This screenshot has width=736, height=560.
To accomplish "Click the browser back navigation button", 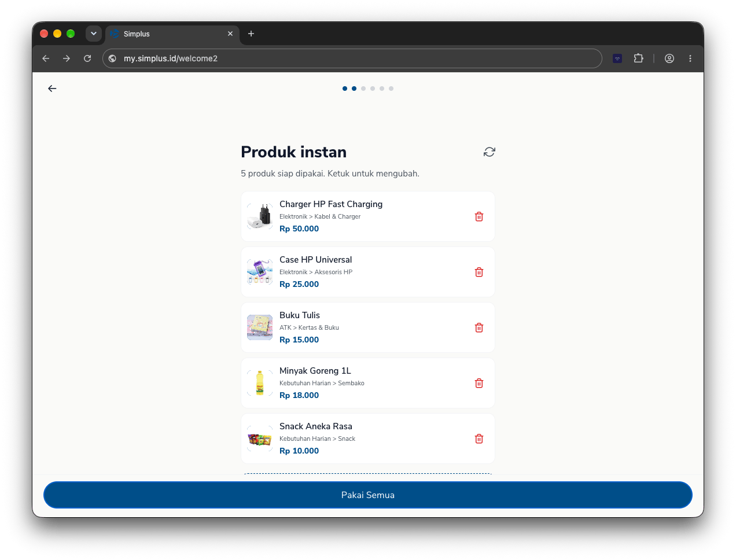I will [x=46, y=58].
